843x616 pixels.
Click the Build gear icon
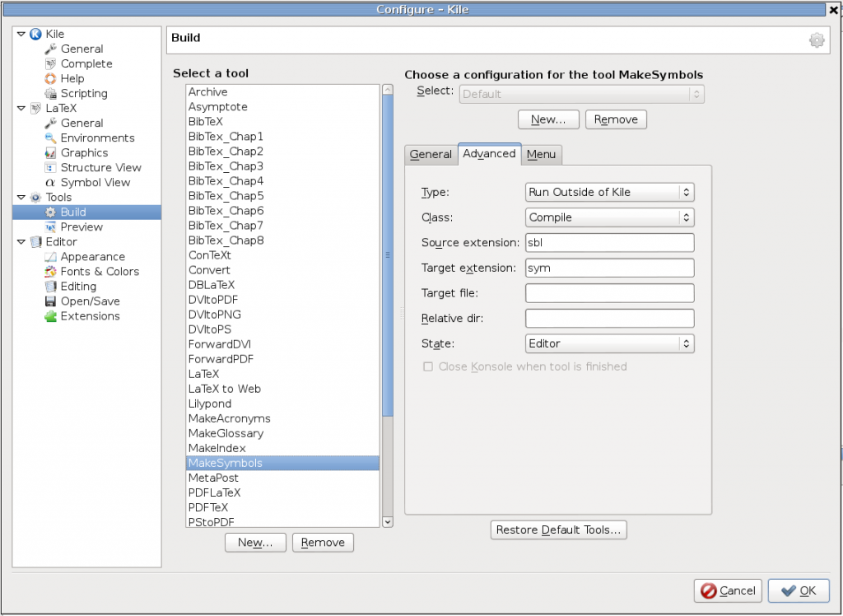click(x=50, y=212)
